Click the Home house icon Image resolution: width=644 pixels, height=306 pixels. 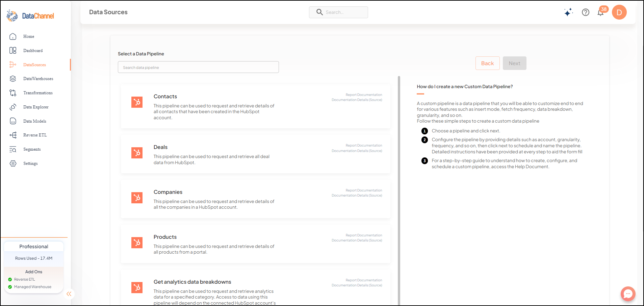[13, 36]
